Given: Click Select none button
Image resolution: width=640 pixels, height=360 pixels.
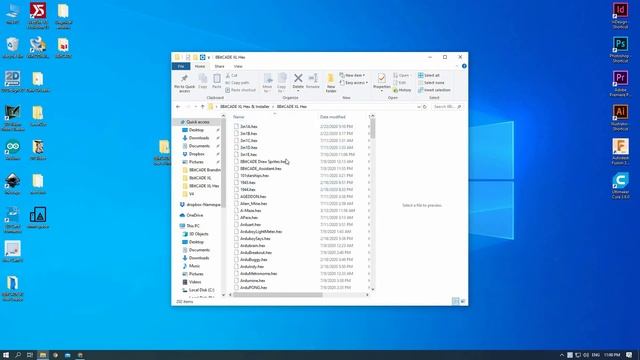Looking at the screenshot, I should [431, 83].
